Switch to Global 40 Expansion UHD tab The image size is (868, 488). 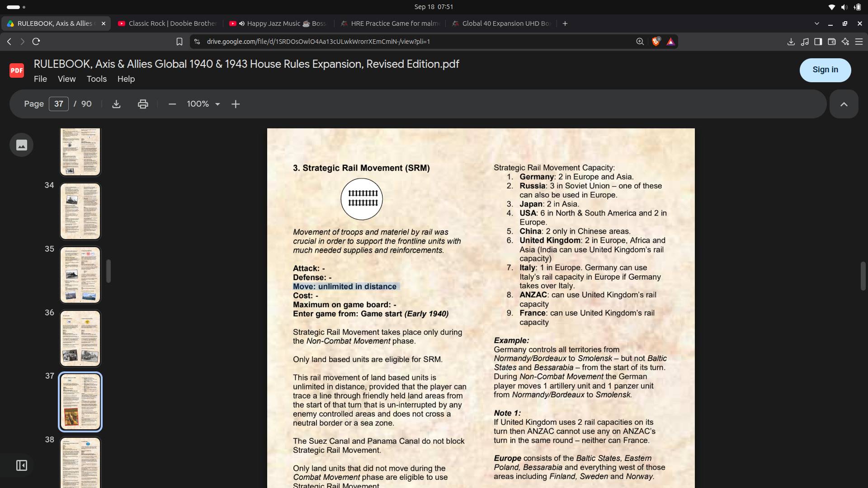502,23
